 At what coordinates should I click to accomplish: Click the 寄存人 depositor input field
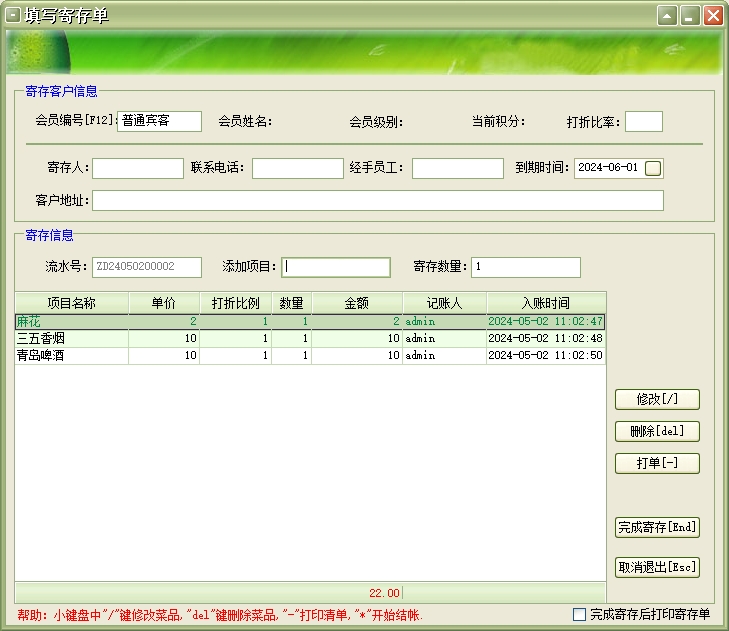click(x=138, y=168)
